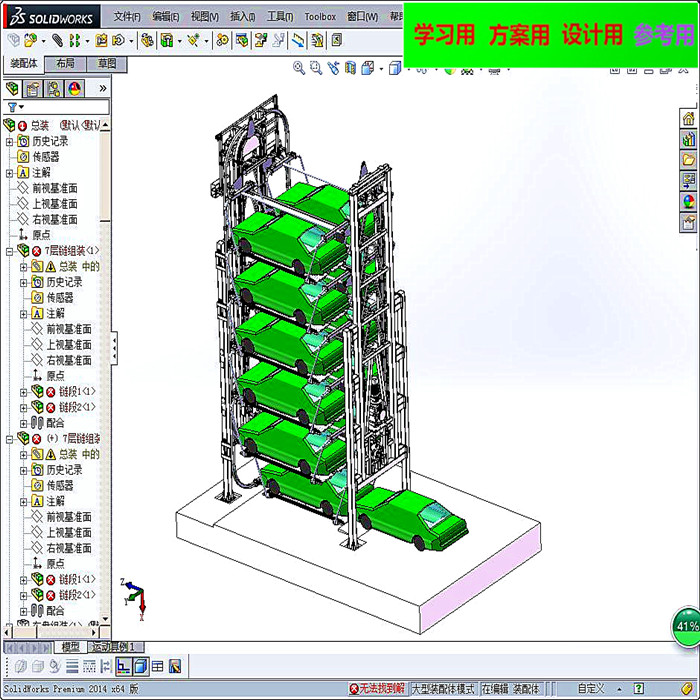Open the Appearances color ball in task pane
Viewport: 700px width, 700px height.
[x=688, y=201]
